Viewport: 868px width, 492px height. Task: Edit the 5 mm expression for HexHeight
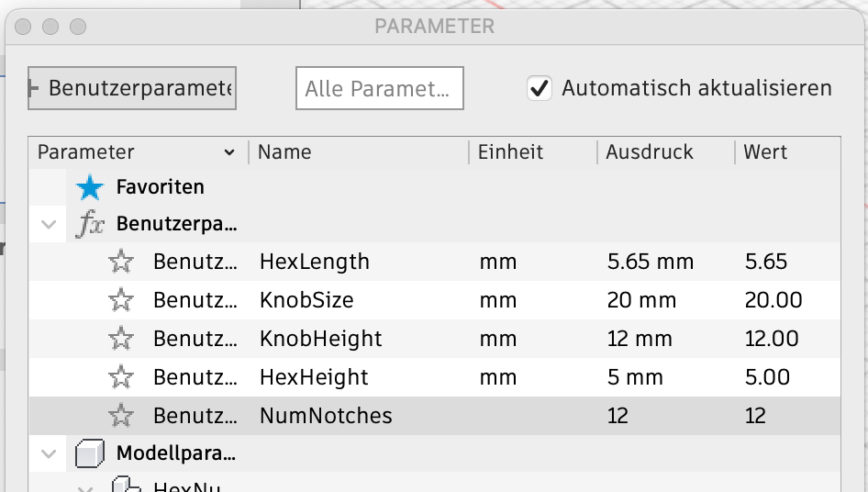coord(635,377)
